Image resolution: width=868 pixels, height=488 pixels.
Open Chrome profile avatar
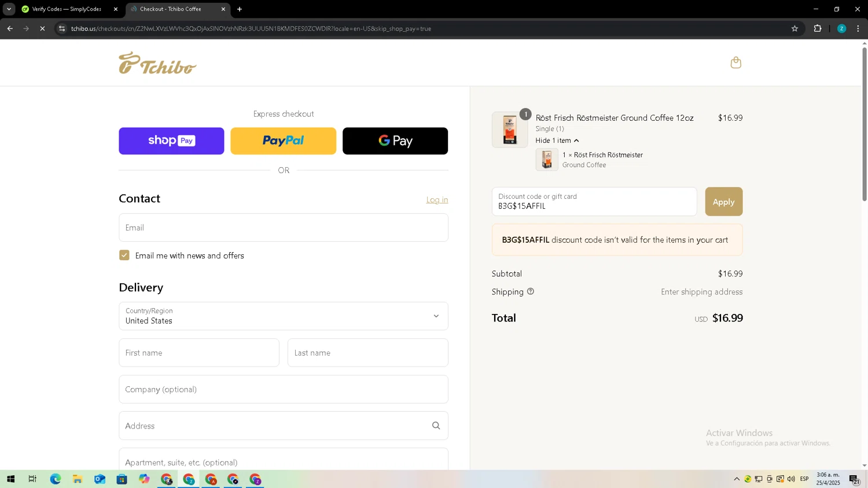[x=841, y=28]
